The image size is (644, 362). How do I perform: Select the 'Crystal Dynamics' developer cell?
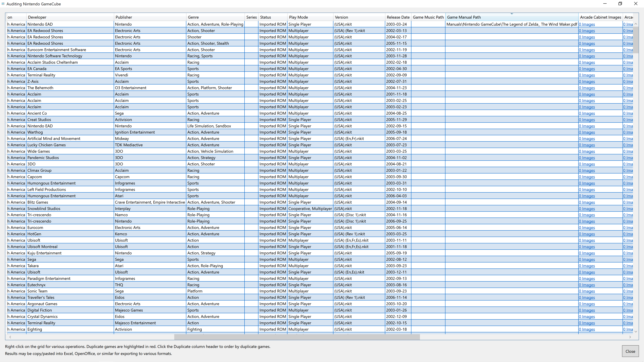point(70,317)
